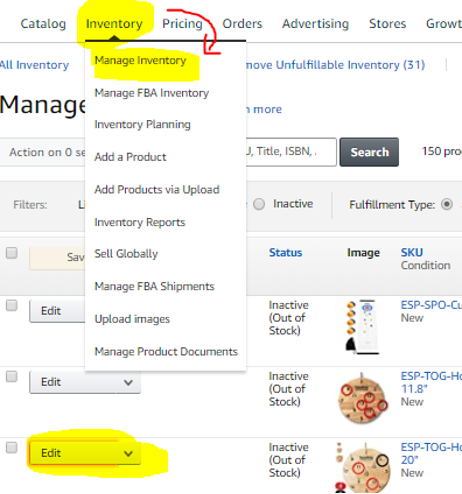
Task: Click the Search button
Action: (369, 152)
